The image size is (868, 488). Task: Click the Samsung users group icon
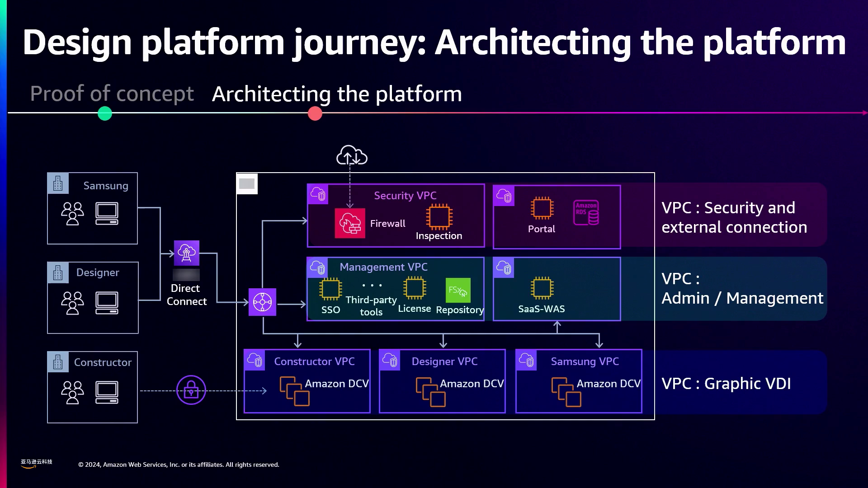point(72,213)
